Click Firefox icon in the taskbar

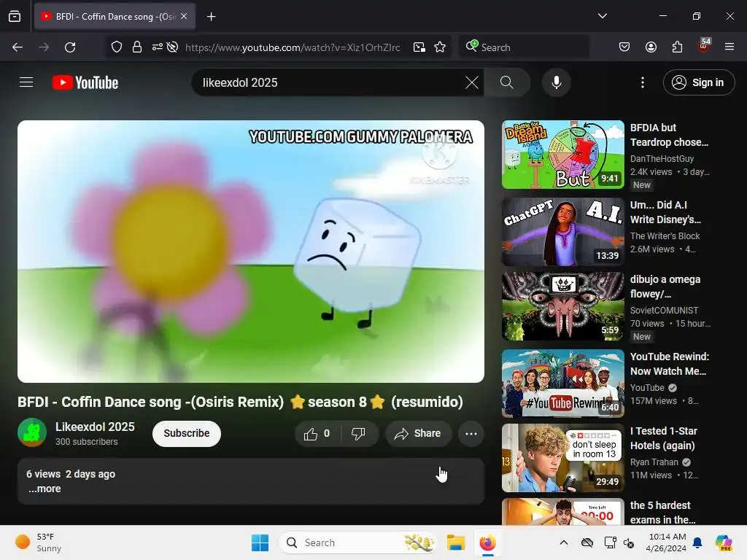[x=487, y=542]
